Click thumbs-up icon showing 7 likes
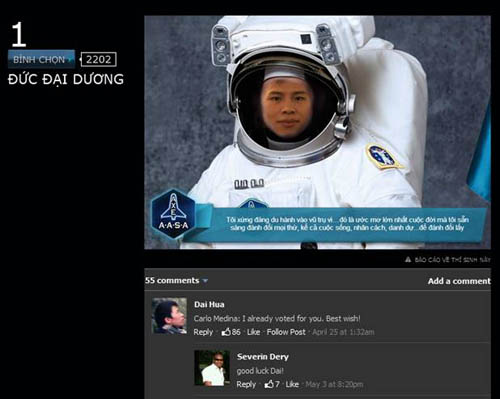Viewport: 500px width, 399px height. [x=269, y=384]
